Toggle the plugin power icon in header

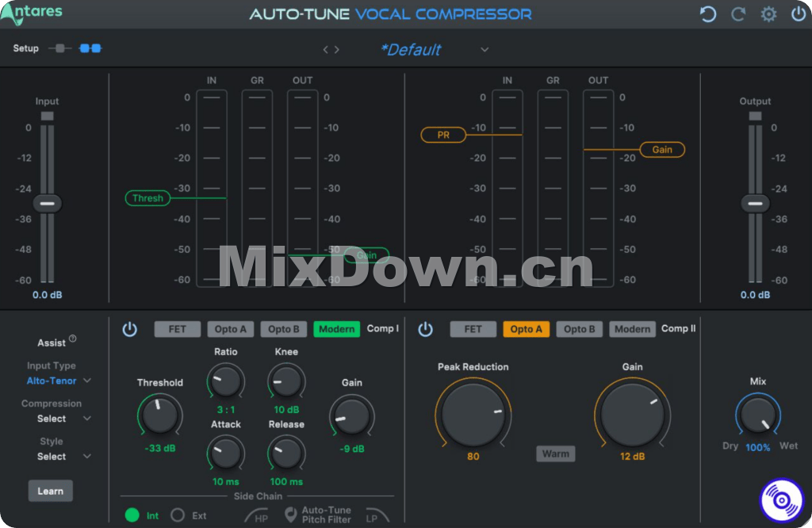pyautogui.click(x=798, y=14)
